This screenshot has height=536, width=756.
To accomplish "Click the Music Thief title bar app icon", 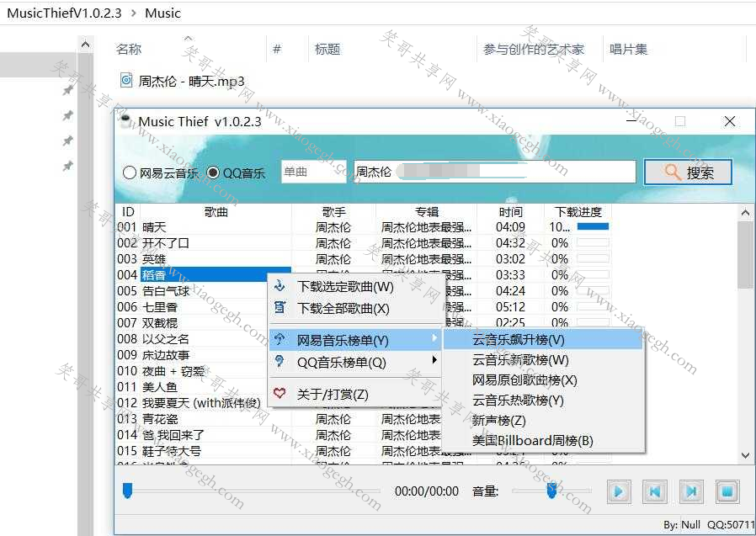I will click(x=125, y=121).
